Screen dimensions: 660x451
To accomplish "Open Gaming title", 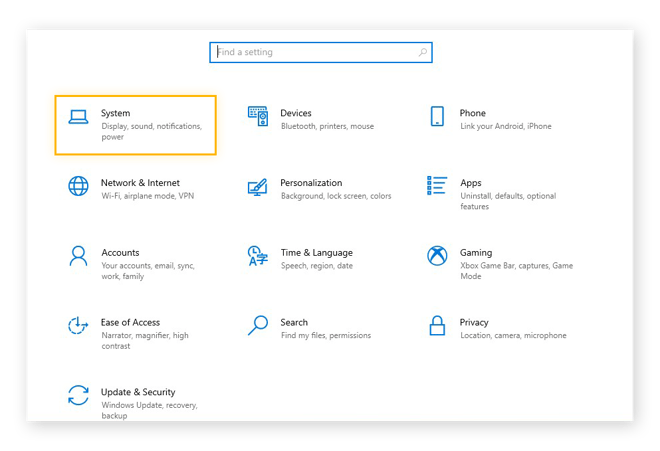I will pyautogui.click(x=476, y=253).
